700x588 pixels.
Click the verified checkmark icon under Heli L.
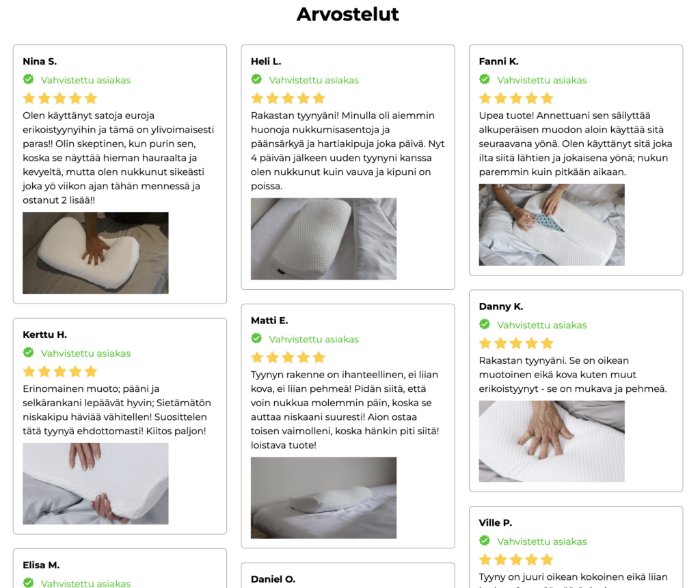[257, 79]
